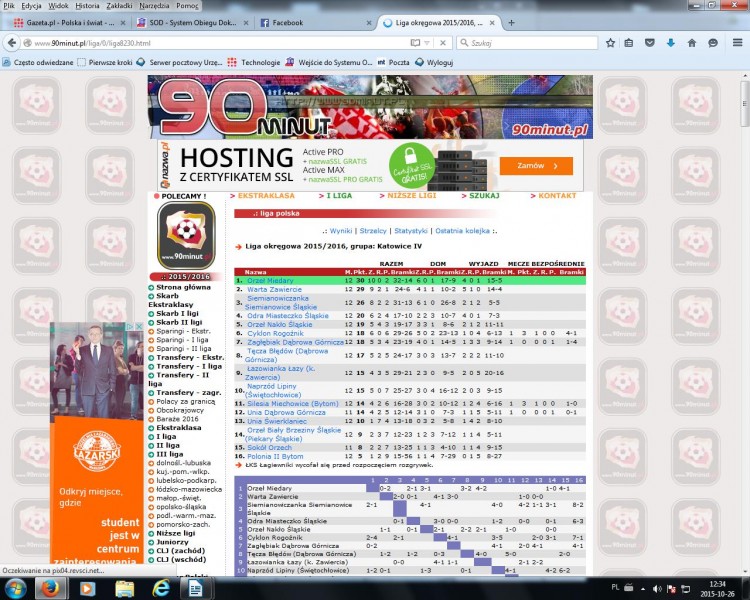The width and height of the screenshot is (750, 600).
Task: Open the address bar history dropdown
Action: pyautogui.click(x=427, y=43)
